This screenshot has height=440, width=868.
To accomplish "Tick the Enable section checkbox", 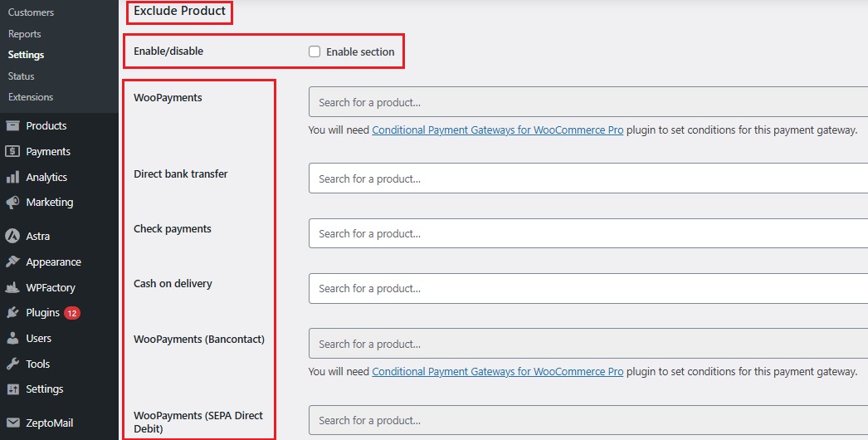I will 315,51.
